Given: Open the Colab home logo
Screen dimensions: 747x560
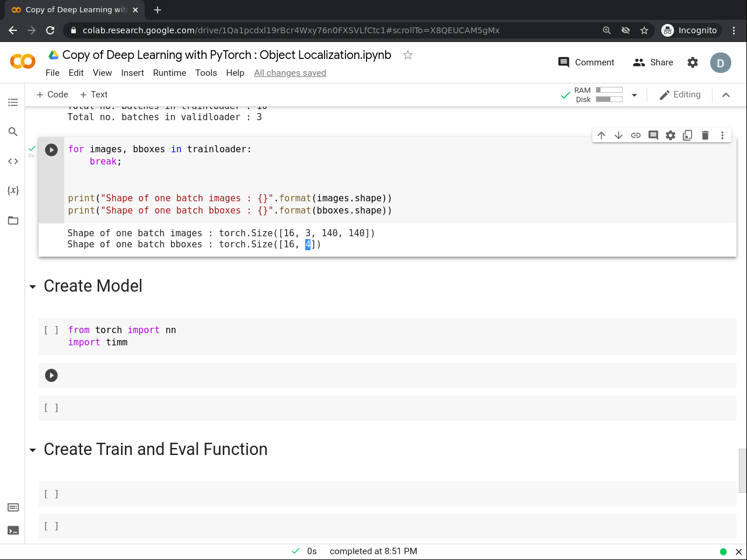Looking at the screenshot, I should [23, 61].
